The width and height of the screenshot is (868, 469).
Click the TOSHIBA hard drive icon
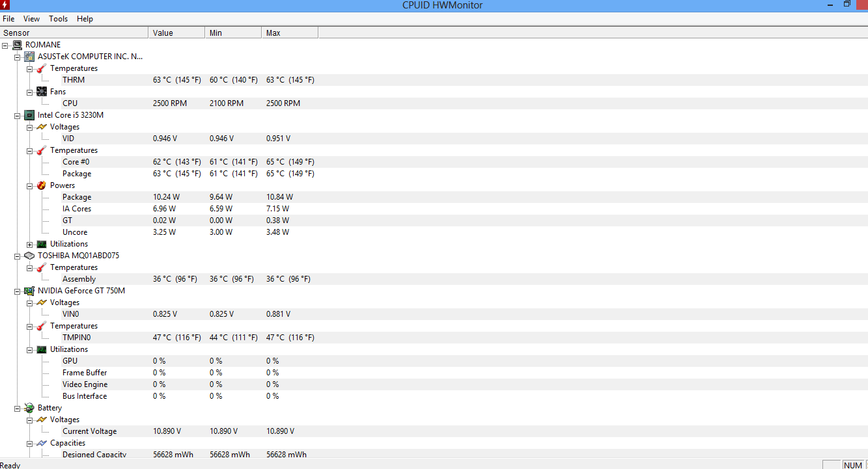[29, 256]
